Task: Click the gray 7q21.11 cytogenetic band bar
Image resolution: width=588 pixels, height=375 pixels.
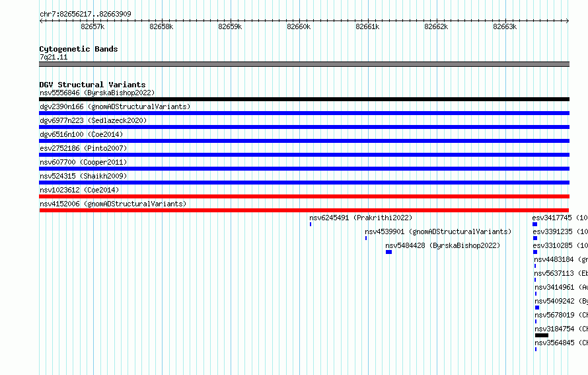Action: [304, 64]
